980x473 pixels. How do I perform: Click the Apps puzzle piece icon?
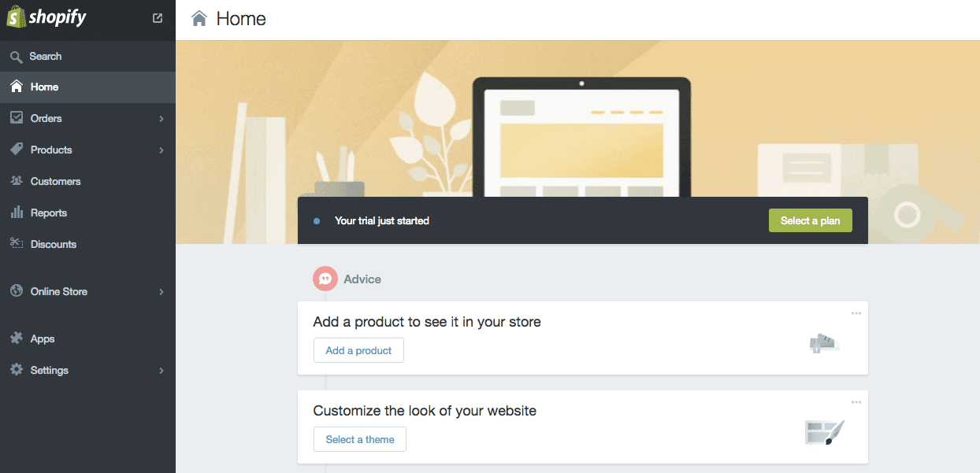point(16,338)
